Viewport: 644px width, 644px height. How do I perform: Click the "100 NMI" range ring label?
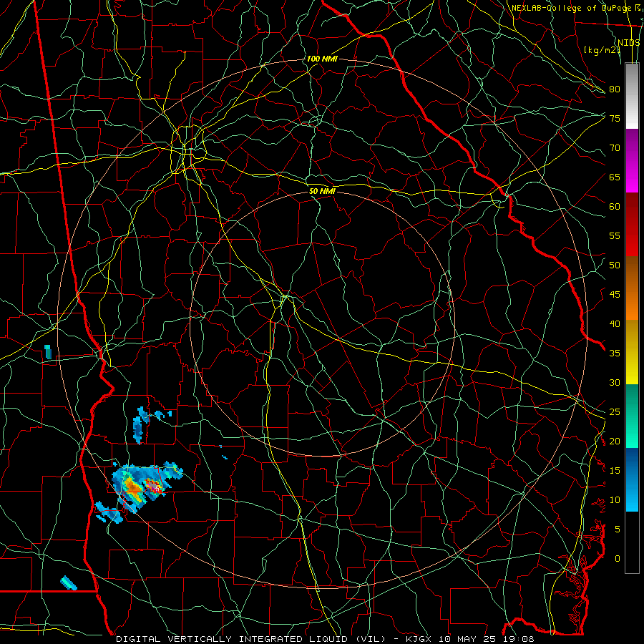(x=321, y=59)
